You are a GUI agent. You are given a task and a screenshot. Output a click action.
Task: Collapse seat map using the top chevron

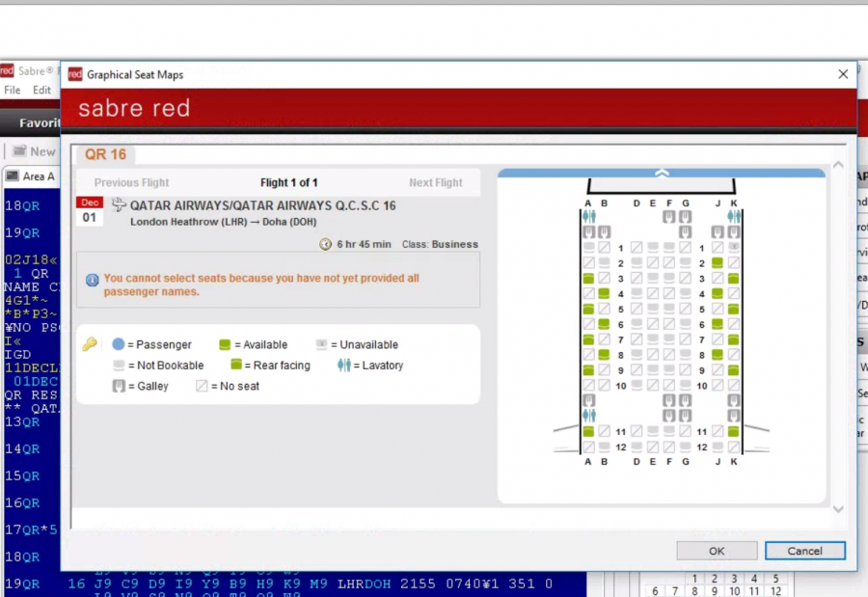pyautogui.click(x=661, y=174)
